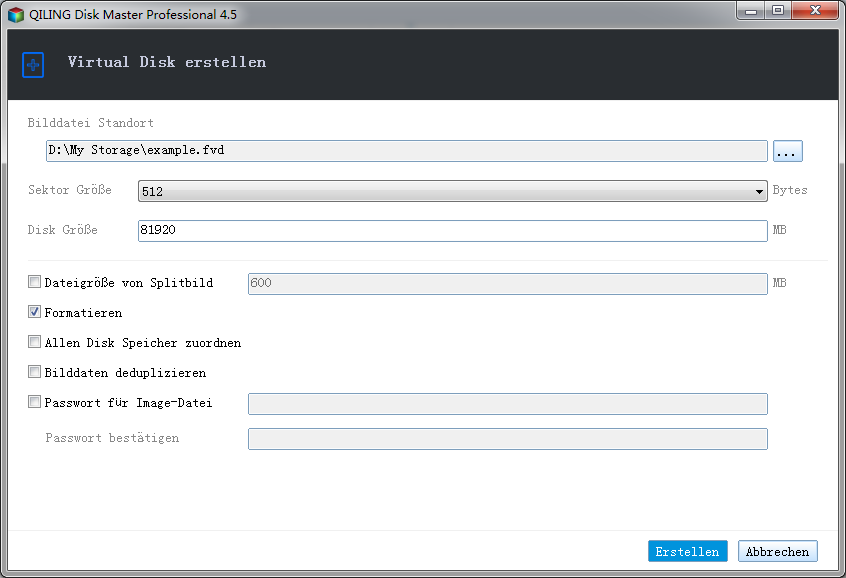The image size is (846, 578).
Task: Click the QILING app logo in title bar
Action: 16,15
